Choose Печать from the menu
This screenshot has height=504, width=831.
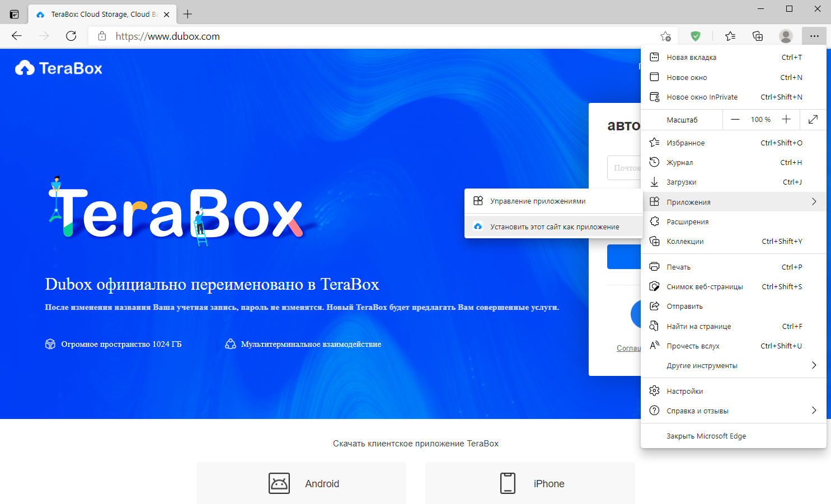734,267
